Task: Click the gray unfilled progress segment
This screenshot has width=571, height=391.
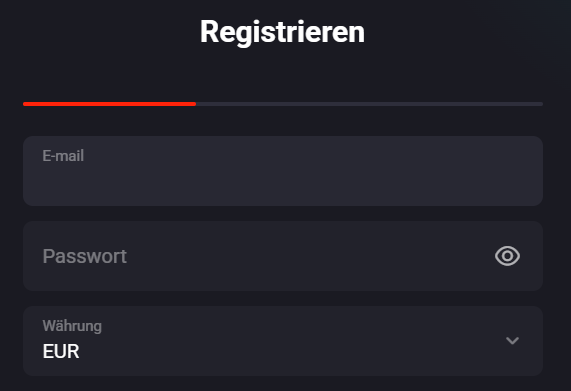Action: click(370, 104)
